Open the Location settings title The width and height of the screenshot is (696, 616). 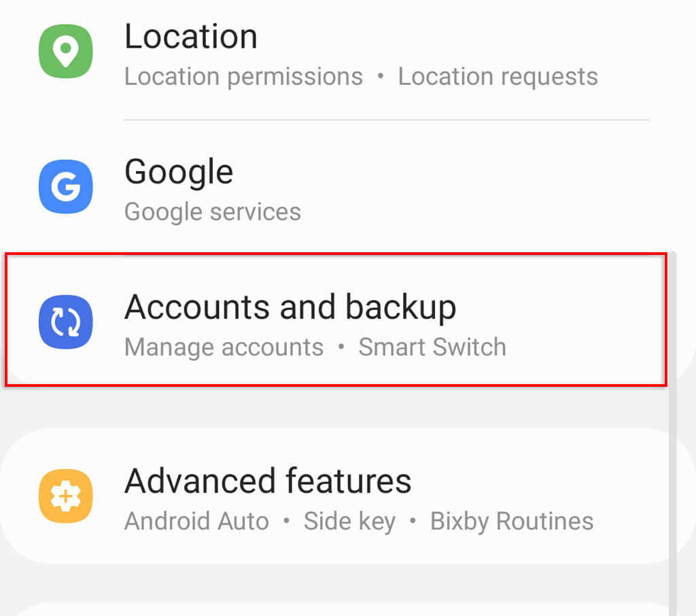[x=191, y=36]
